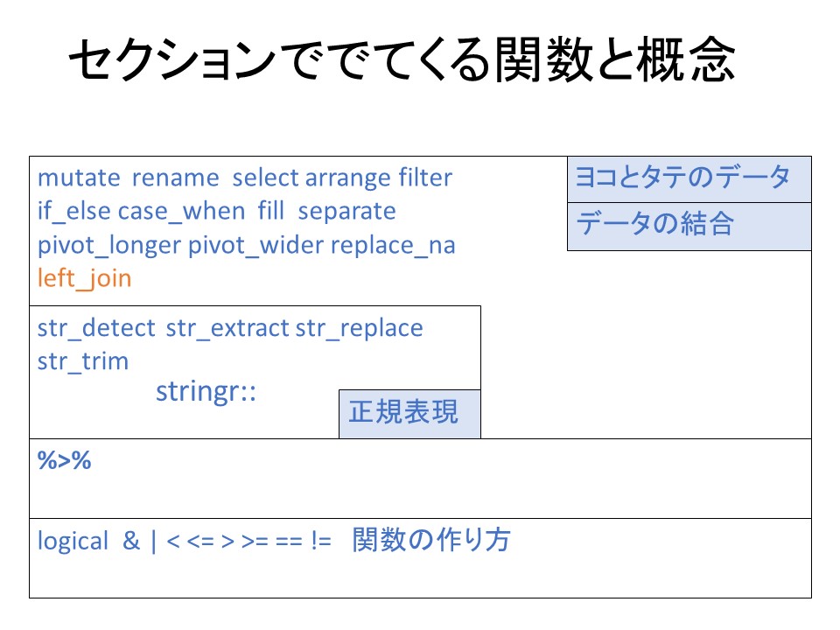
Task: Click the word mutate
Action: coord(79,178)
